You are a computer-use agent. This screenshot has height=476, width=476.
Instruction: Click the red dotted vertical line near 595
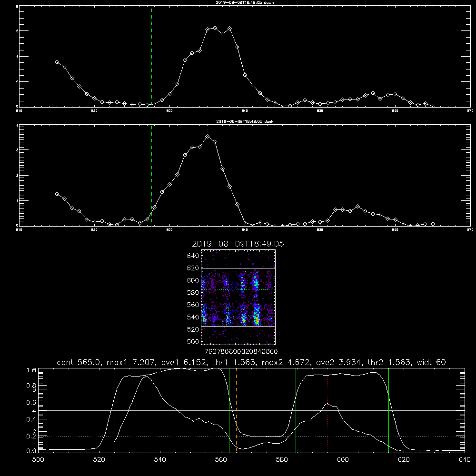click(327, 410)
